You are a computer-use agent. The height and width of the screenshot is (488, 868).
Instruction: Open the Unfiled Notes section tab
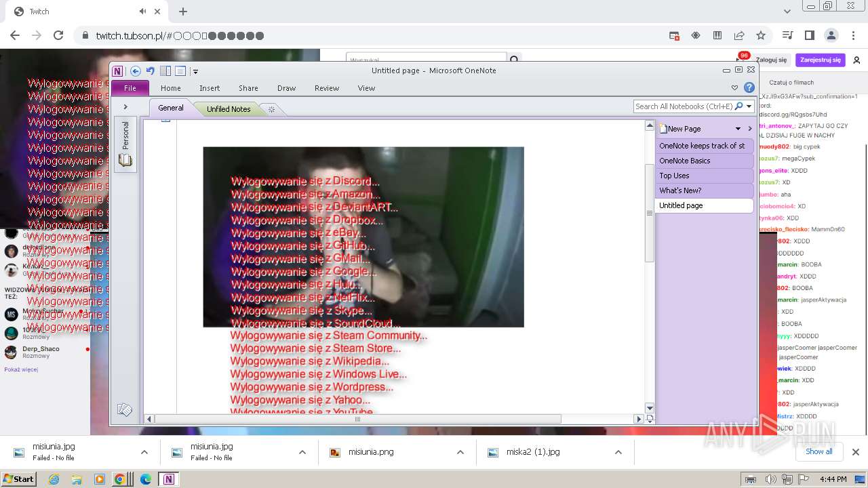(229, 108)
